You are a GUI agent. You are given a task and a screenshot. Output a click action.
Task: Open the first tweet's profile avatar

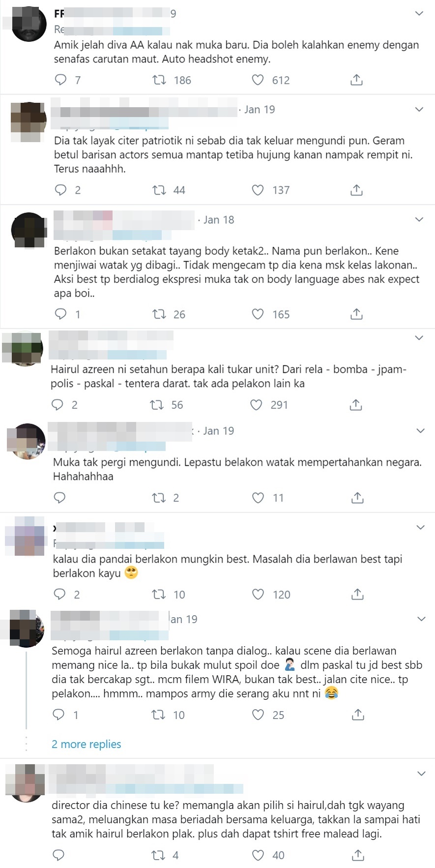click(29, 24)
